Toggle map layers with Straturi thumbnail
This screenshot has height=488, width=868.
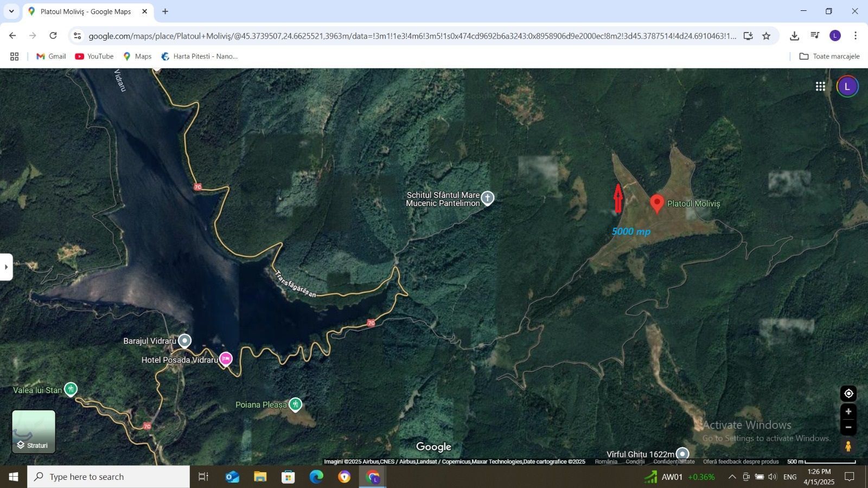34,432
